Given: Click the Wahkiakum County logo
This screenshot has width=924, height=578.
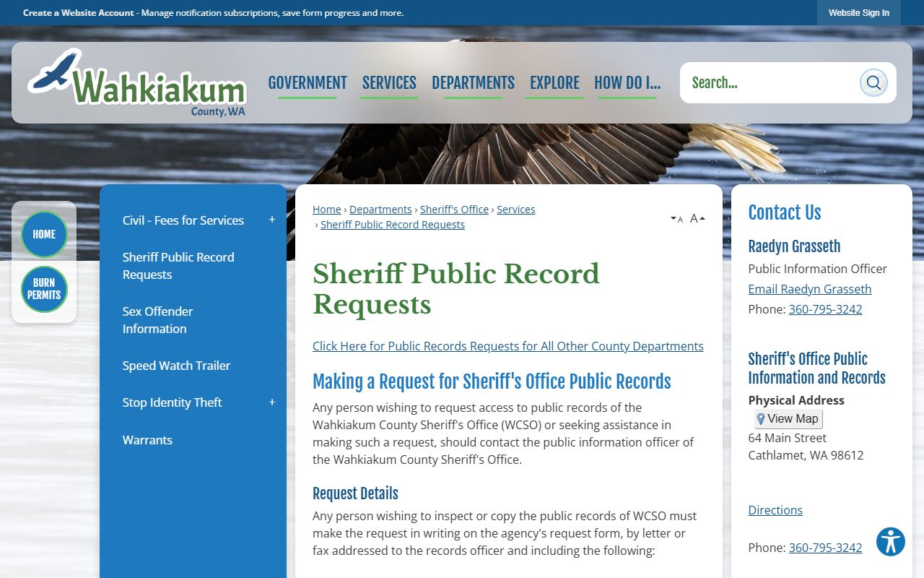Looking at the screenshot, I should click(137, 82).
